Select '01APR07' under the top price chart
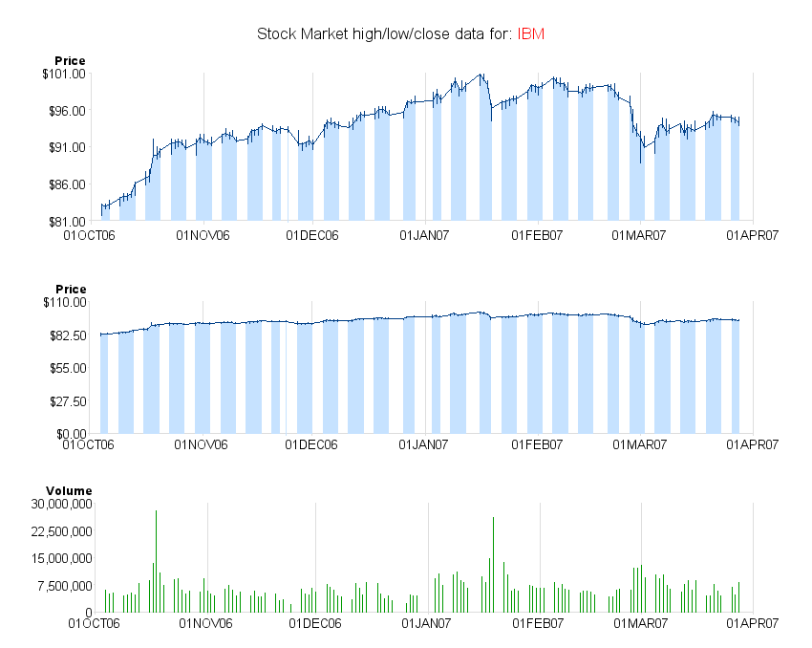This screenshot has width=812, height=648. click(752, 235)
